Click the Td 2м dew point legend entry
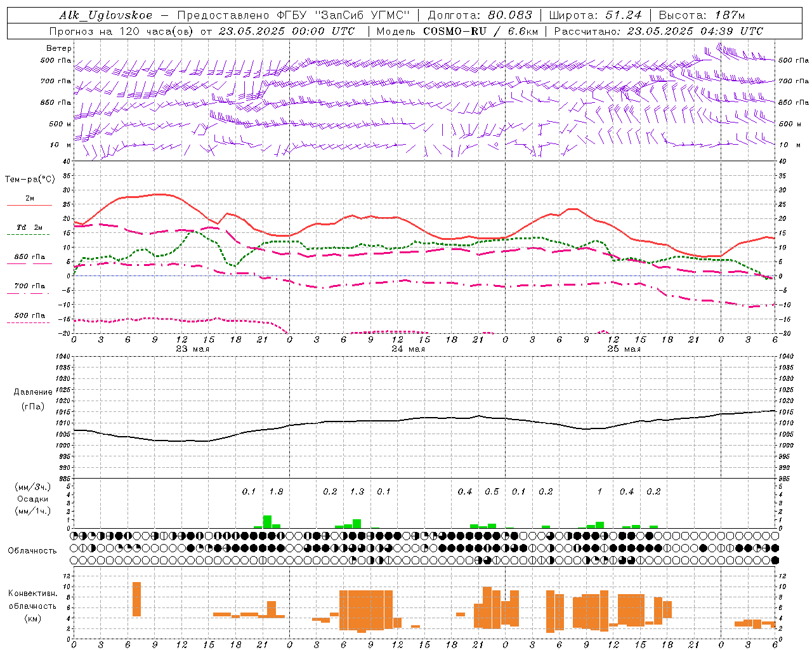The image size is (812, 650). coord(30,227)
